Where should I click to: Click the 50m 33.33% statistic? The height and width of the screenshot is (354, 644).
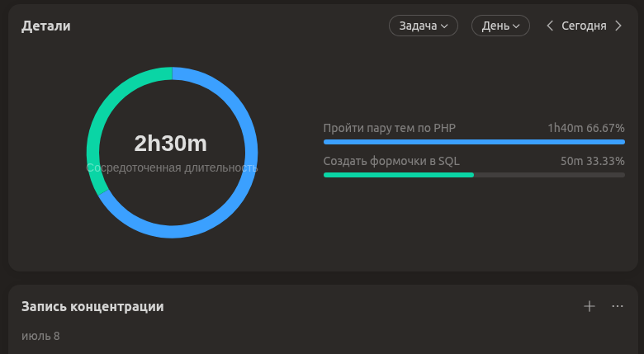(593, 161)
